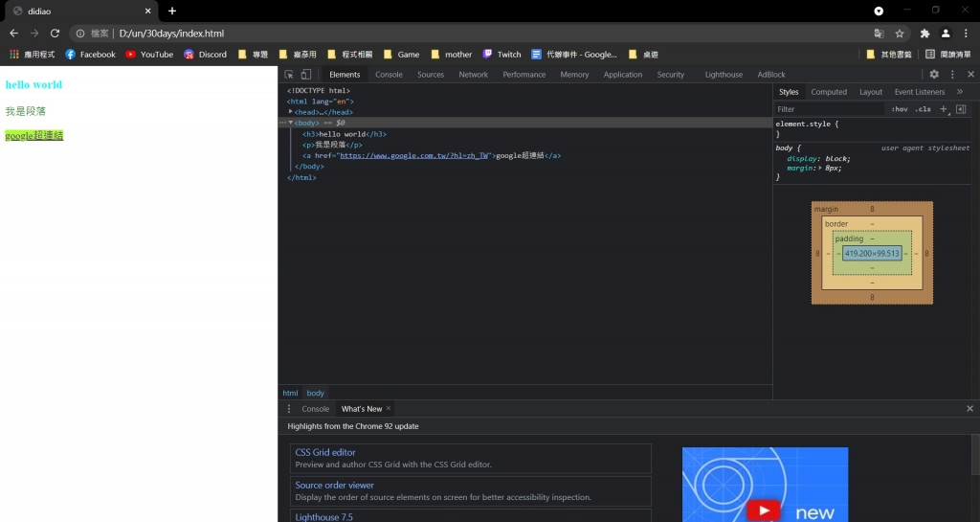
Task: Click the new style rule plus icon
Action: click(x=944, y=109)
